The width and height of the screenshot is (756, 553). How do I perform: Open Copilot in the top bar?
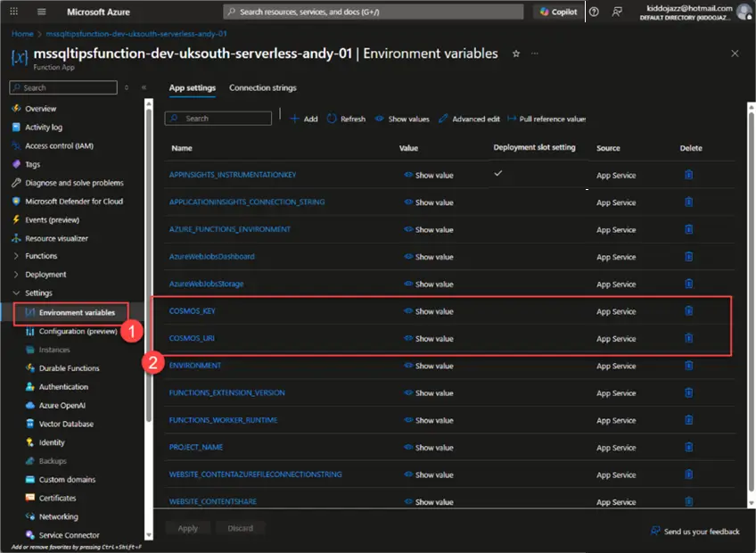[x=558, y=12]
